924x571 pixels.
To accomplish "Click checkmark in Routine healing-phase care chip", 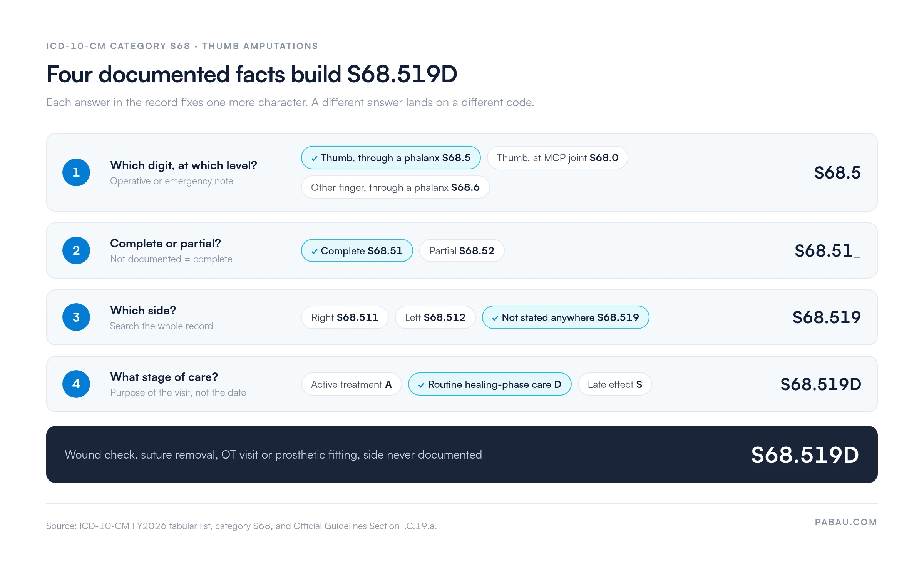I will point(421,385).
